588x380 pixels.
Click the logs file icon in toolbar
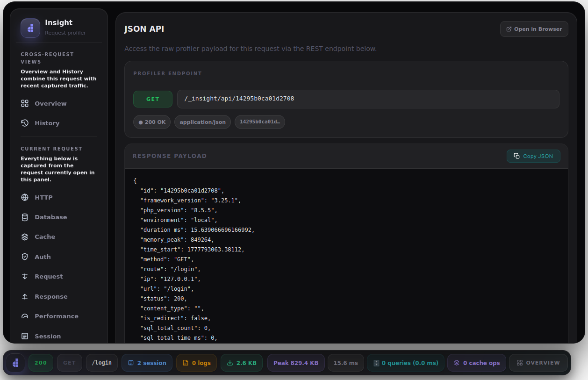[x=186, y=363]
